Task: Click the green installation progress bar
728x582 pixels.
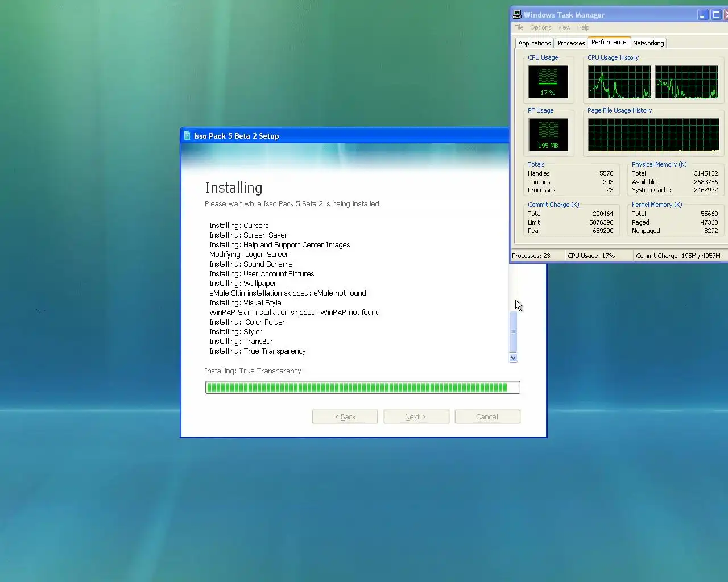Action: click(x=363, y=388)
